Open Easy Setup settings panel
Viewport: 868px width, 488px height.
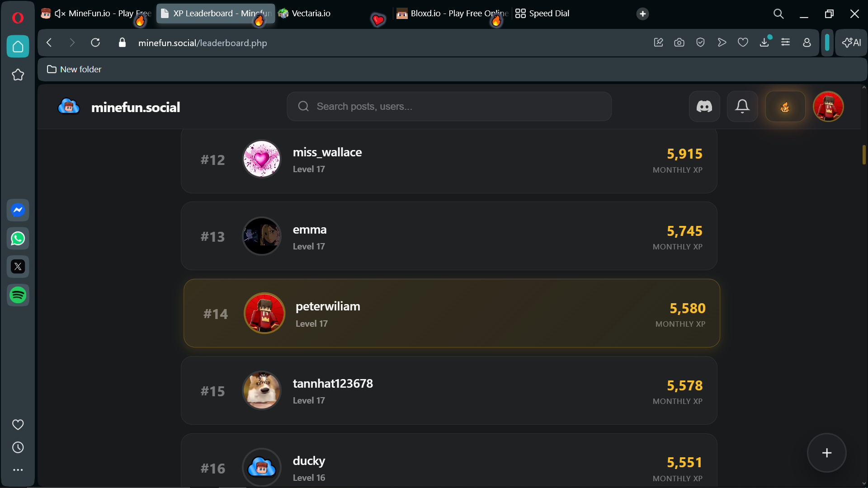tap(786, 42)
